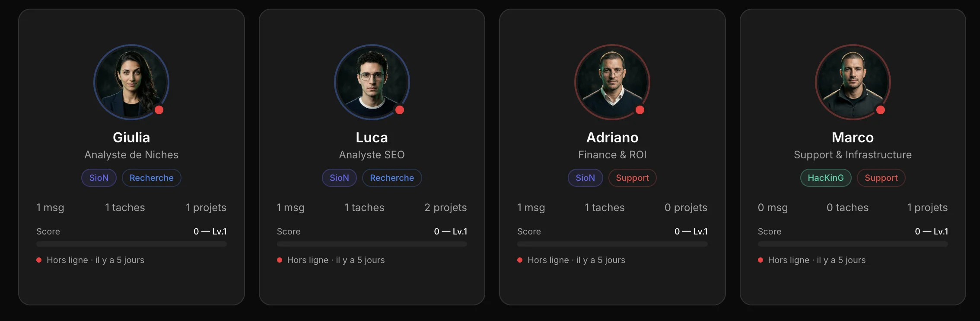Open Marco's profile image

click(x=853, y=82)
